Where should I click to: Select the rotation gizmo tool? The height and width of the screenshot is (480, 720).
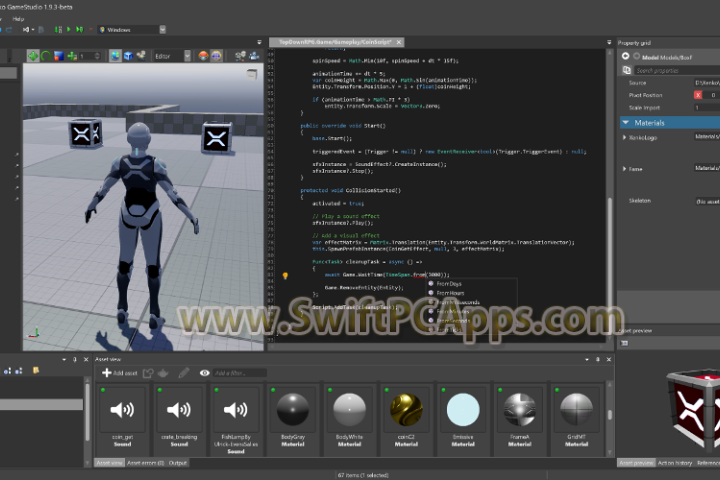[46, 56]
